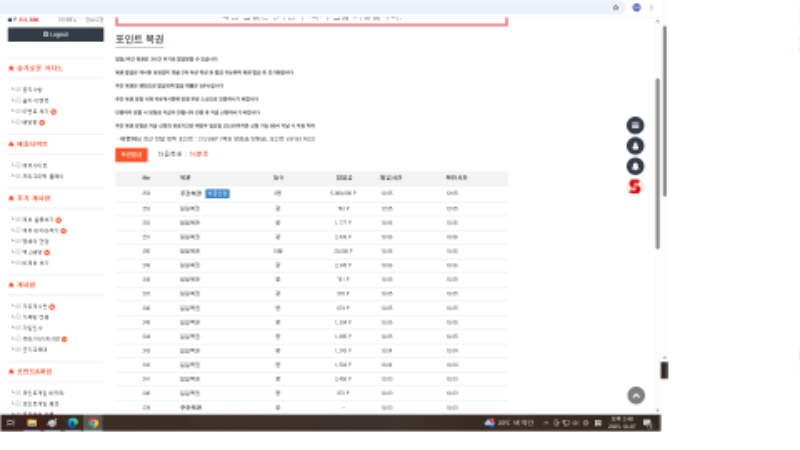This screenshot has width=800, height=450.
Task: Bookmark this page with the star icon
Action: pos(615,7)
